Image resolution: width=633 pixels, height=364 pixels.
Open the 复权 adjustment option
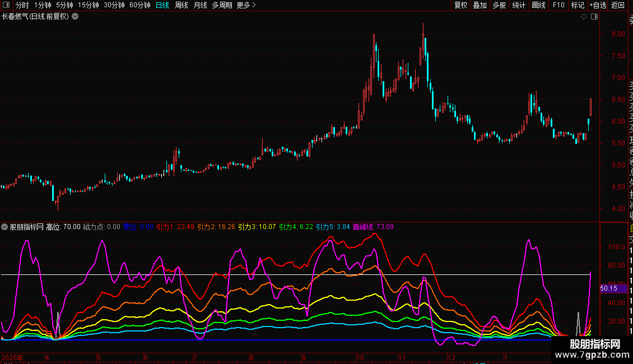(x=460, y=5)
